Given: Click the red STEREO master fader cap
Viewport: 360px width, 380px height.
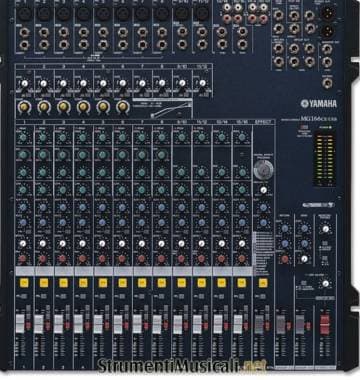Looking at the screenshot, I should pos(325,323).
